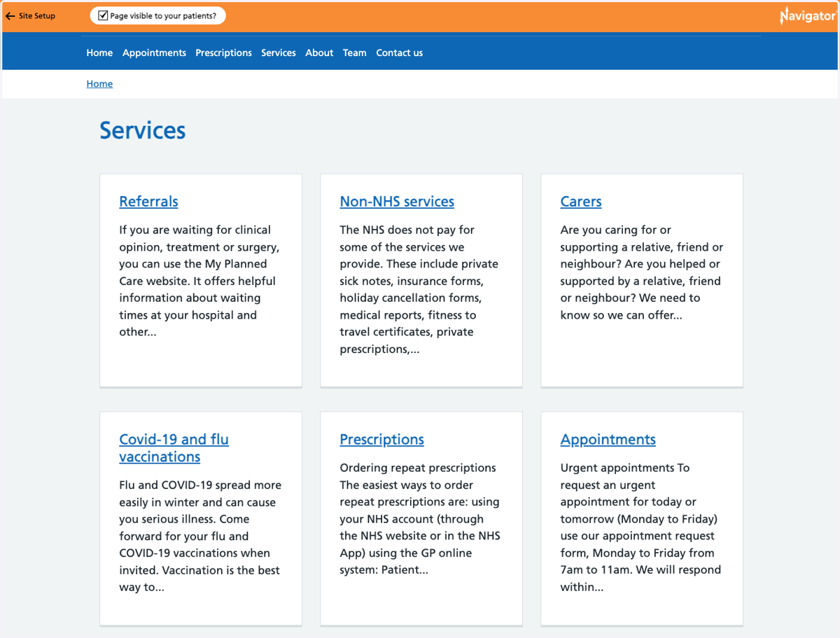Click the Navigator logo in the header
Viewport: 840px width, 638px height.
click(807, 15)
